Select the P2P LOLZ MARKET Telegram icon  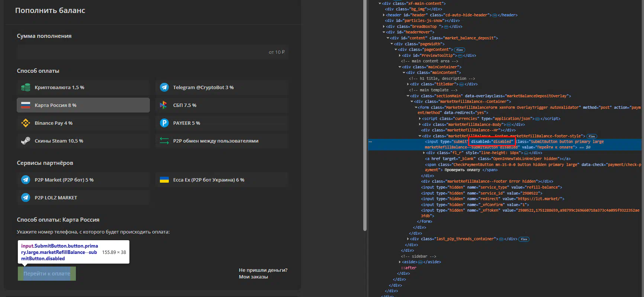(x=26, y=198)
